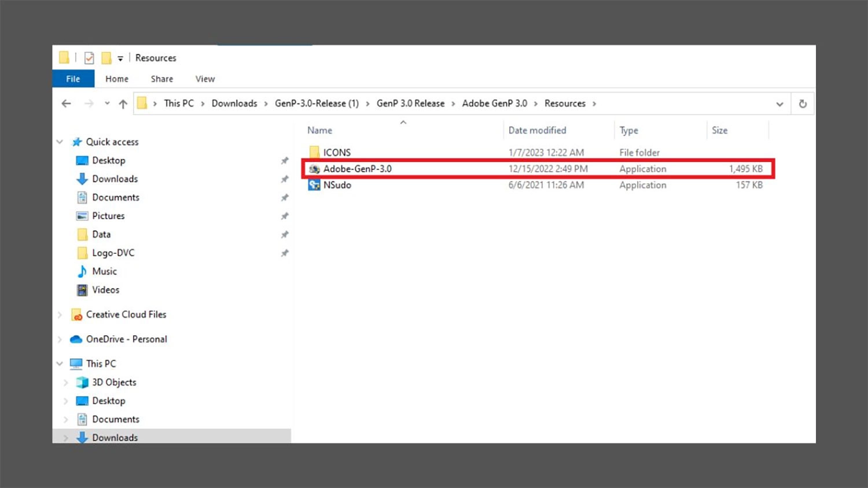Click the OneDrive cloud icon

click(x=76, y=339)
